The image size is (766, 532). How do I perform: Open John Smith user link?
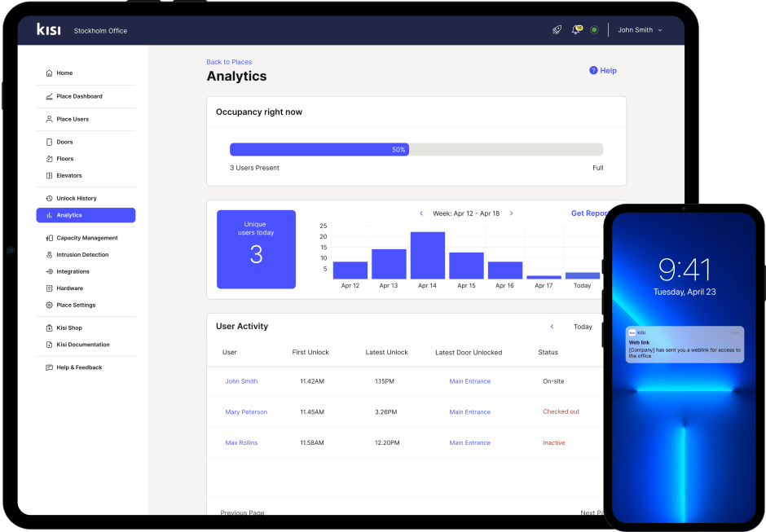(x=241, y=381)
